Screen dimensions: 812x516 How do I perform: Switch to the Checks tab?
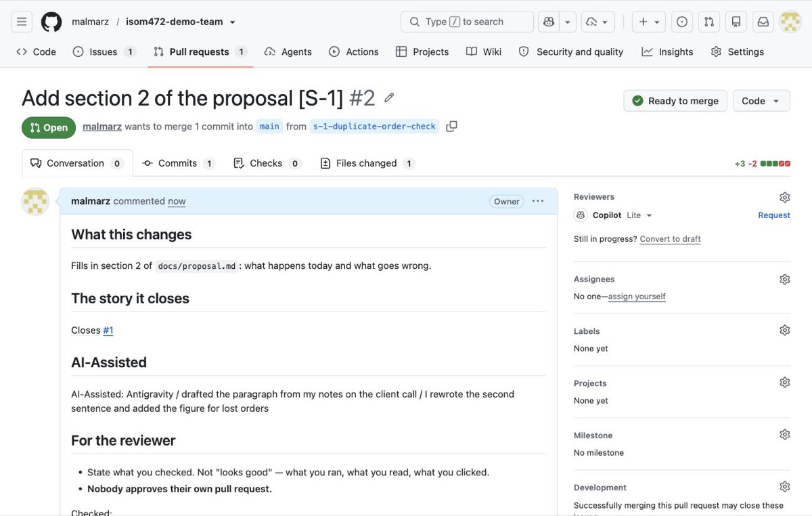pyautogui.click(x=267, y=163)
